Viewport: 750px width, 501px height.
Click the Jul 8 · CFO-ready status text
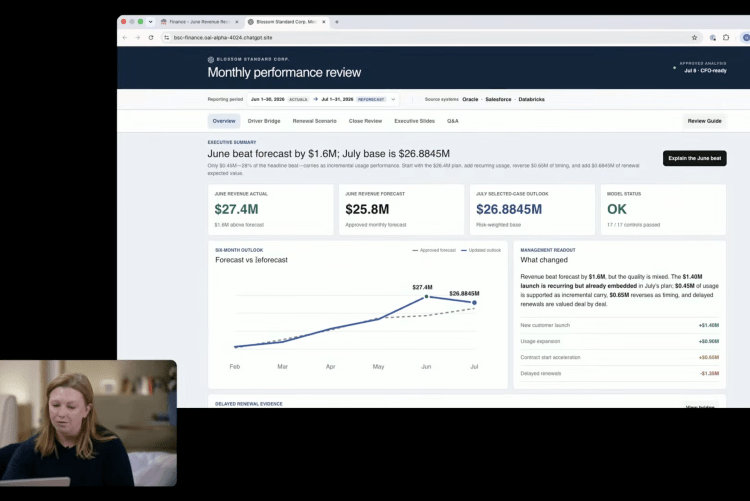point(705,71)
